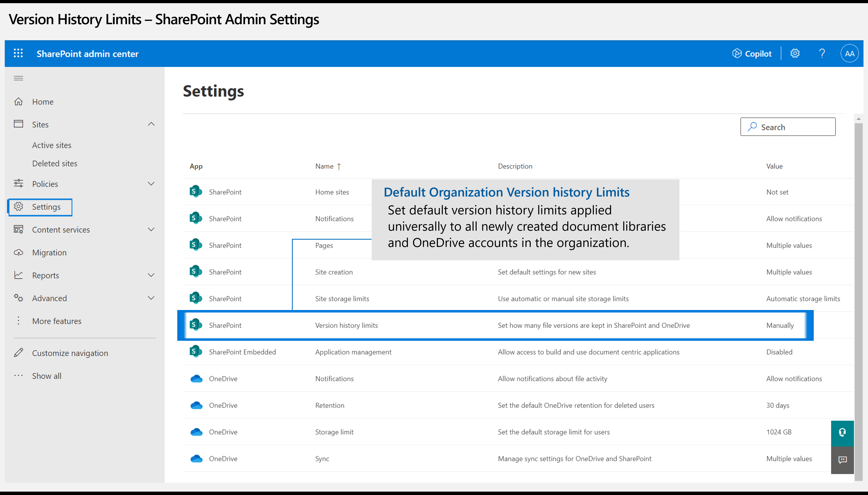Viewport: 868px width, 495px height.
Task: Click OneDrive cloud icon in Retention row
Action: tap(196, 405)
